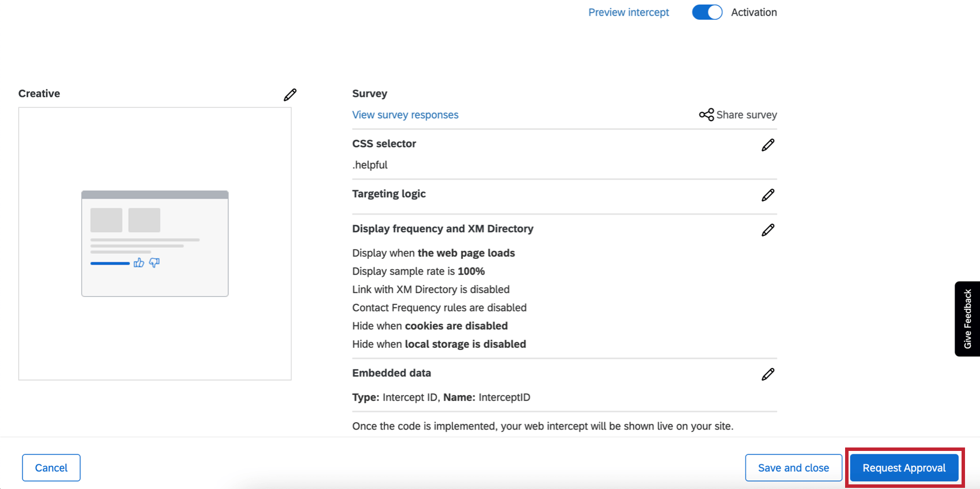Click the Share survey icon
The width and height of the screenshot is (980, 489).
706,115
